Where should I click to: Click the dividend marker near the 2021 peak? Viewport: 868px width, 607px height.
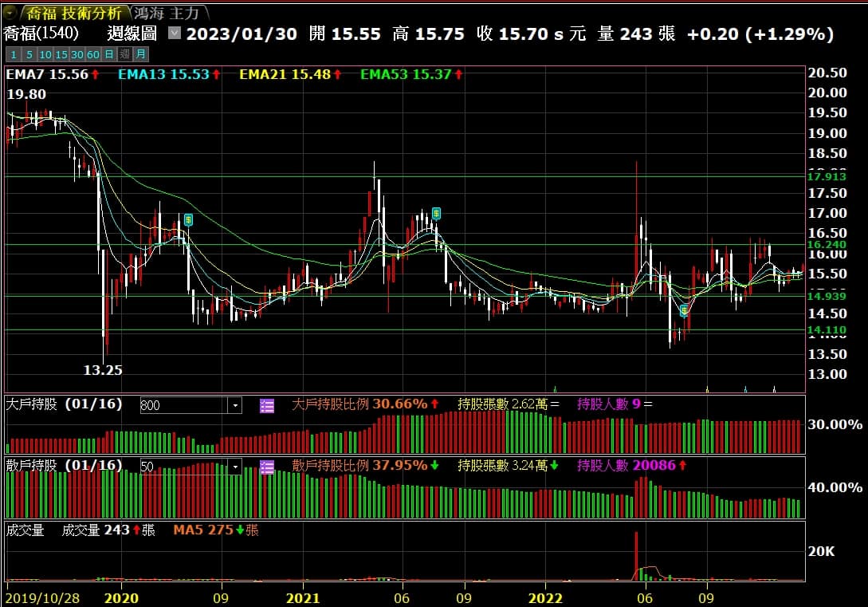pos(436,213)
